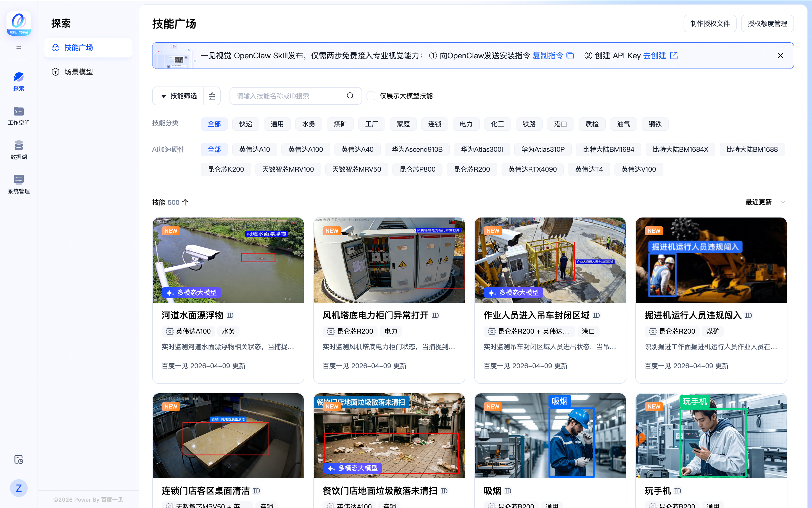Open the 最近更新 sort dropdown
The height and width of the screenshot is (508, 812).
click(765, 202)
